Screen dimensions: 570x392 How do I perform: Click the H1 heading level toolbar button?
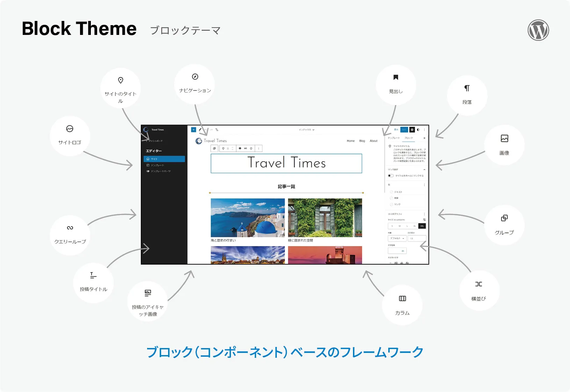pos(245,148)
